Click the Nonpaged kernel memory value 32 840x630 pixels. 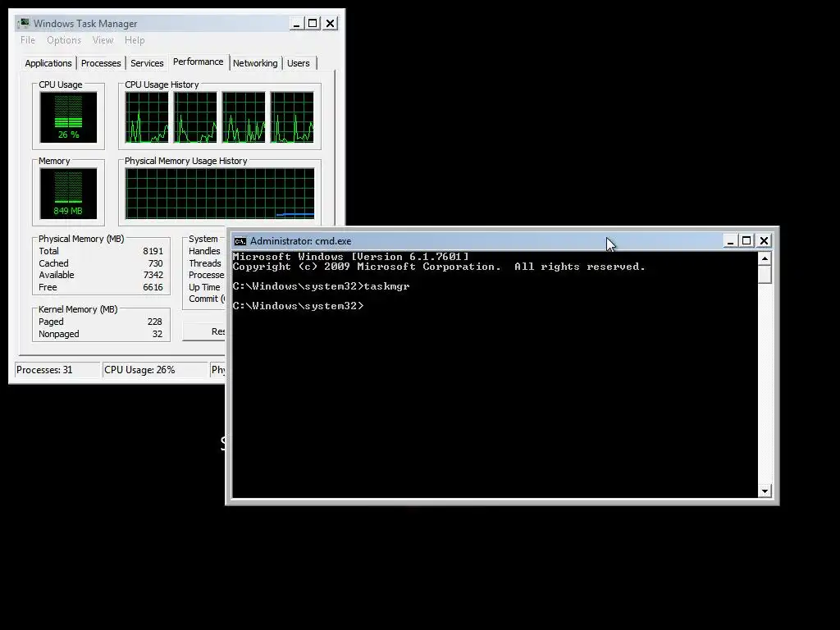click(157, 335)
